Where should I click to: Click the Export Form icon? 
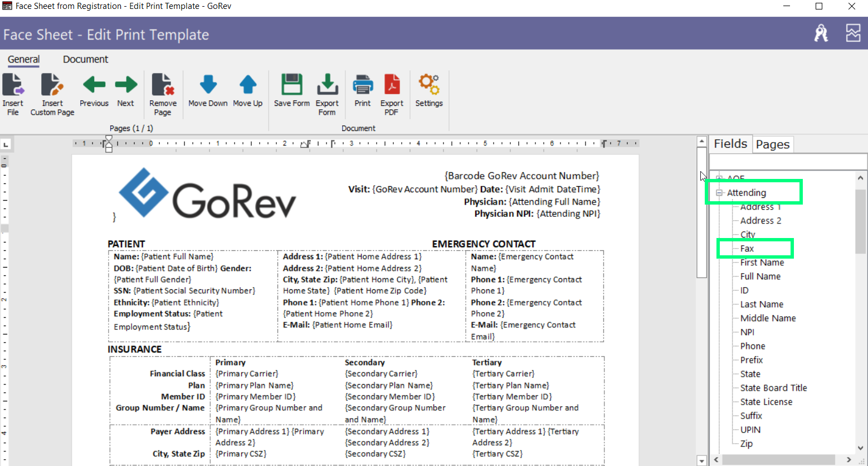pyautogui.click(x=327, y=85)
